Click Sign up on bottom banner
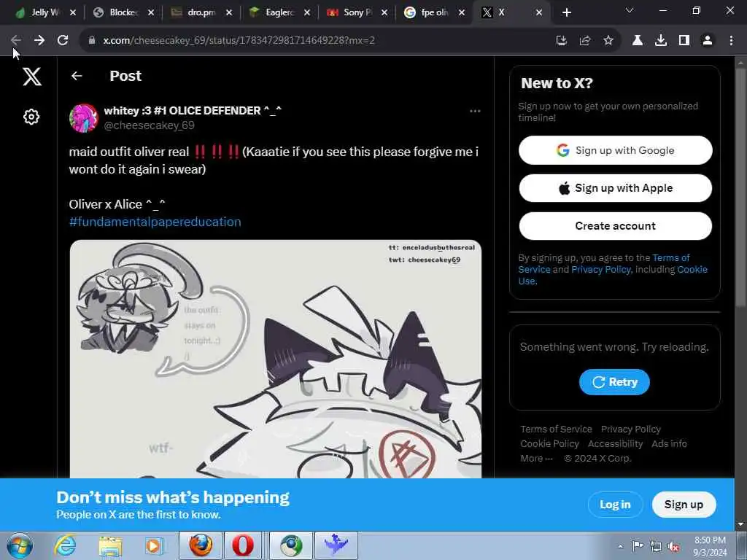Image resolution: width=747 pixels, height=560 pixels. [684, 505]
